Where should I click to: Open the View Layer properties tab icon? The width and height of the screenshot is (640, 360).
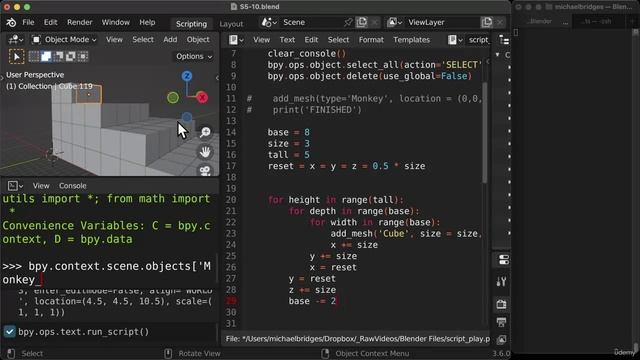coord(502,339)
